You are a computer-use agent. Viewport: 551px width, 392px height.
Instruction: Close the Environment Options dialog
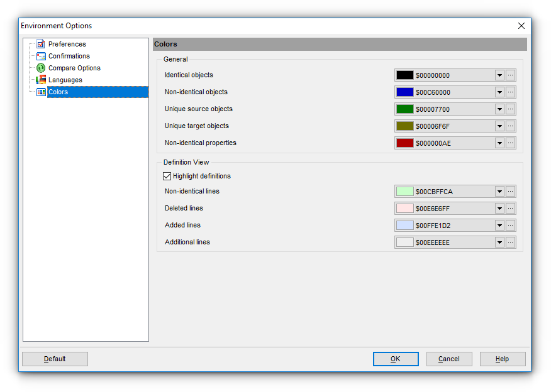point(521,26)
